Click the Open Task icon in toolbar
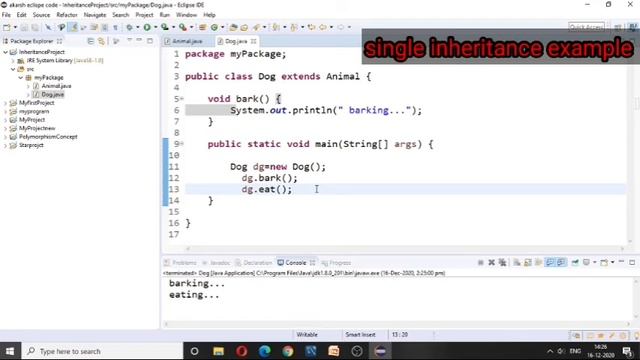The image size is (640, 360). click(x=244, y=27)
